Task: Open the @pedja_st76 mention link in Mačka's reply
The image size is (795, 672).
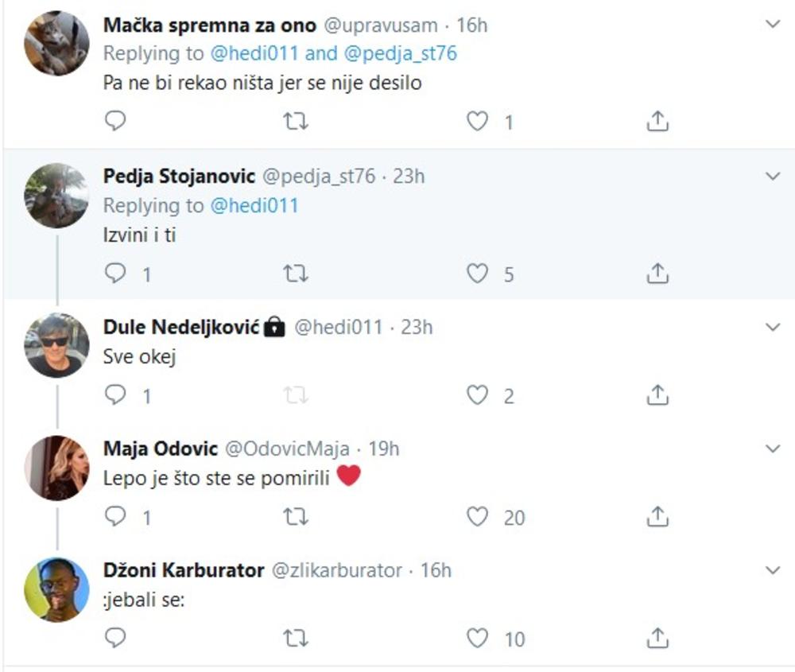Action: point(404,54)
